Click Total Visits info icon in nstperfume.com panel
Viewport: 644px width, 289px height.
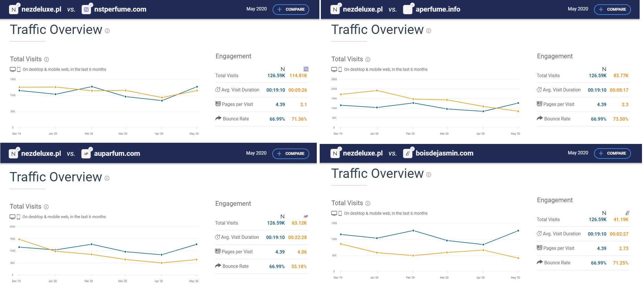click(46, 59)
